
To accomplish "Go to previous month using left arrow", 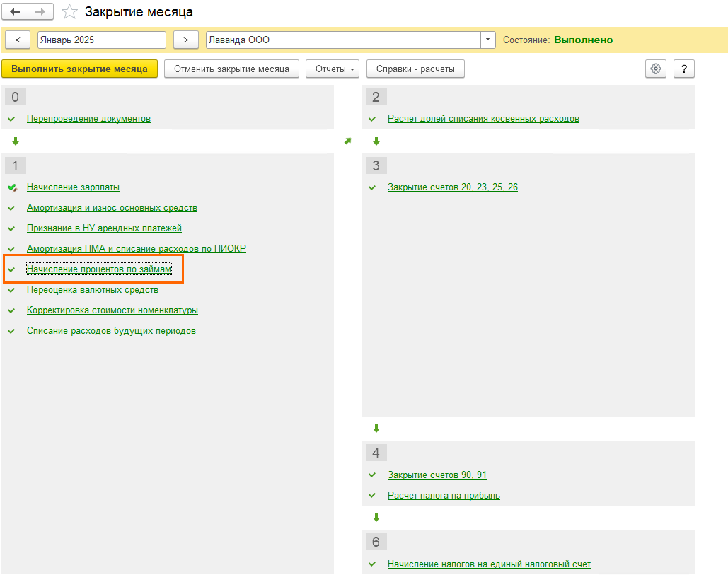I will tap(18, 40).
